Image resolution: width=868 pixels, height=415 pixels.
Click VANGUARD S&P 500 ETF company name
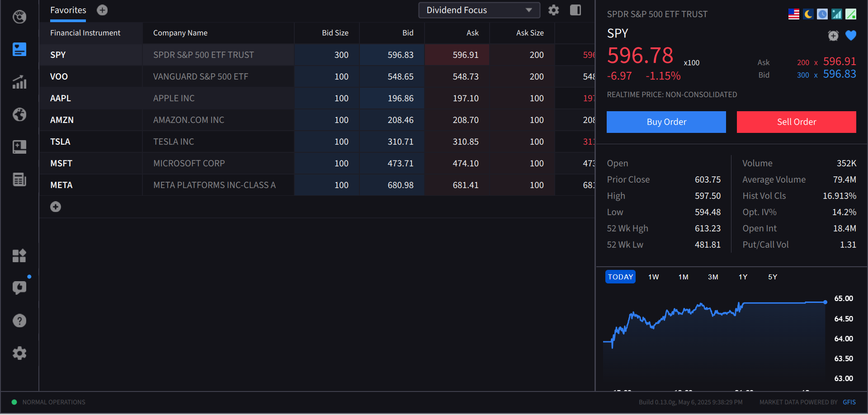click(x=201, y=76)
